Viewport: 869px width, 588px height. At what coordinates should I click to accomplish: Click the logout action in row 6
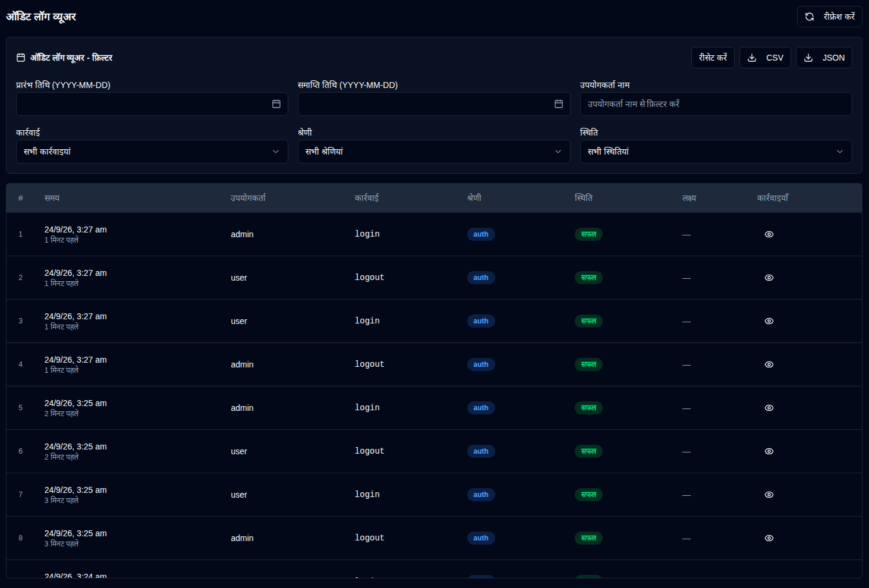[x=370, y=451]
